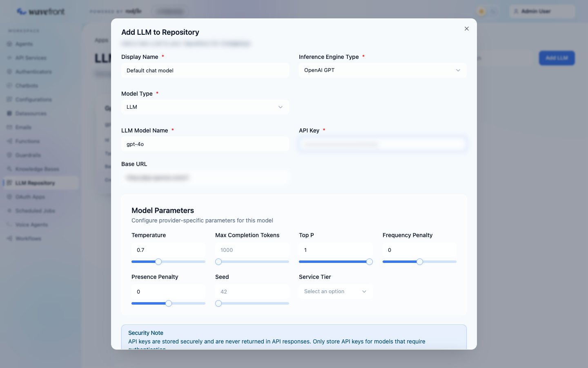Open the Agents icon in the sidebar

[x=9, y=44]
